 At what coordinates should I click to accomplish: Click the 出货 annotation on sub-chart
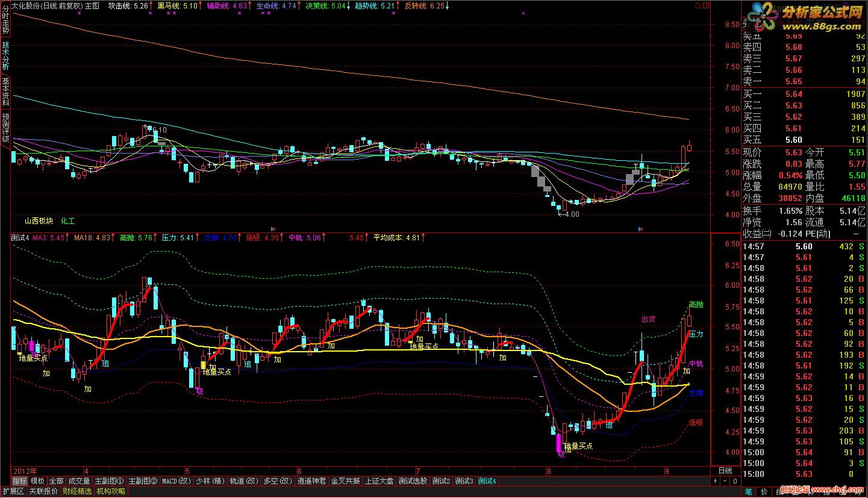point(648,320)
